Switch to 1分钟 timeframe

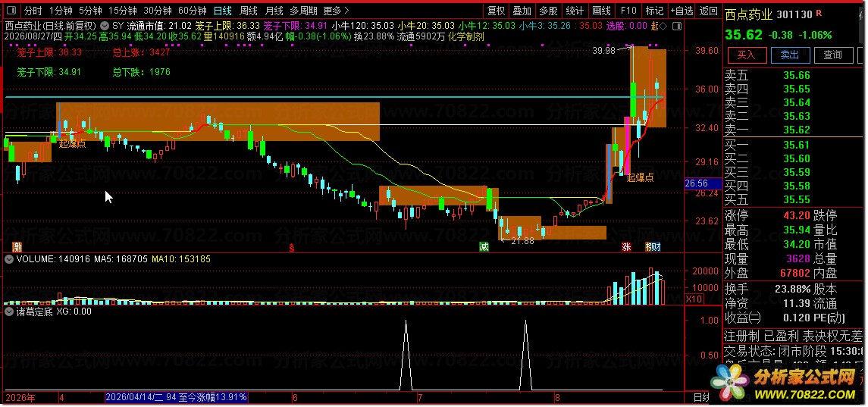pos(61,11)
